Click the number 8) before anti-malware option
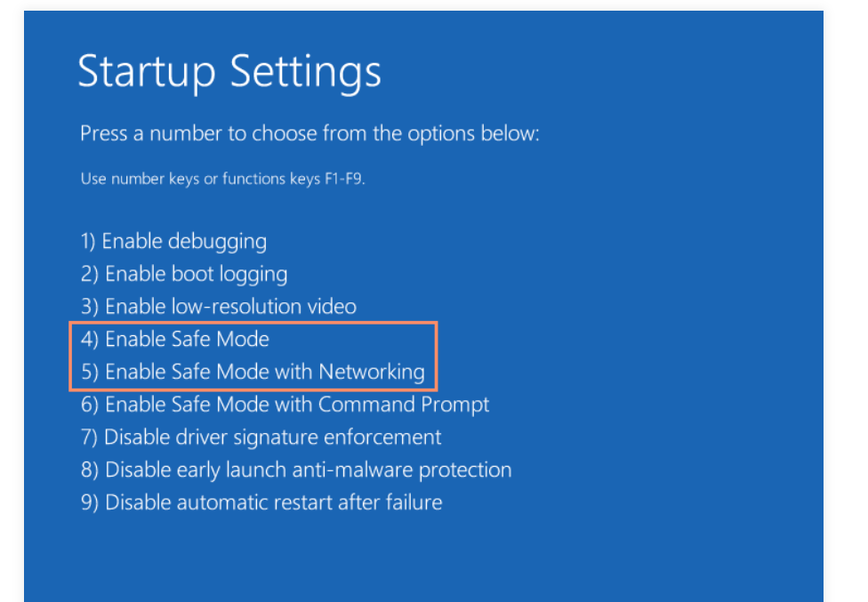This screenshot has height=602, width=868. click(x=89, y=470)
